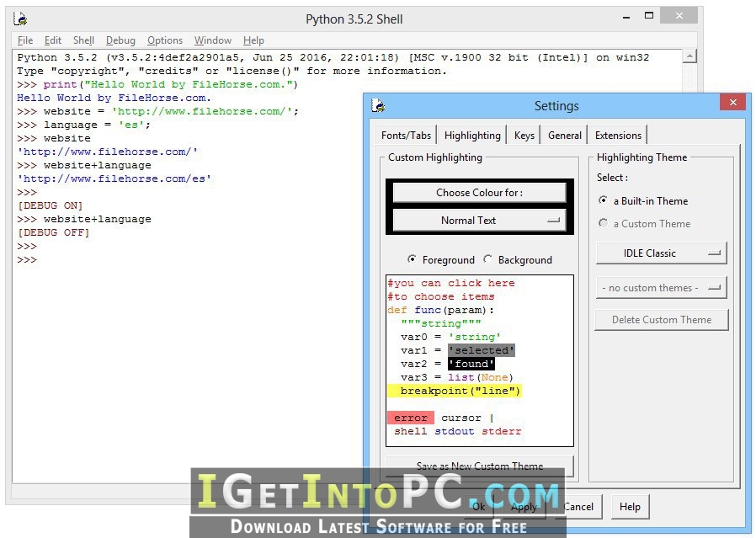Switch to the Highlighting tab
The width and height of the screenshot is (756, 538).
472,136
